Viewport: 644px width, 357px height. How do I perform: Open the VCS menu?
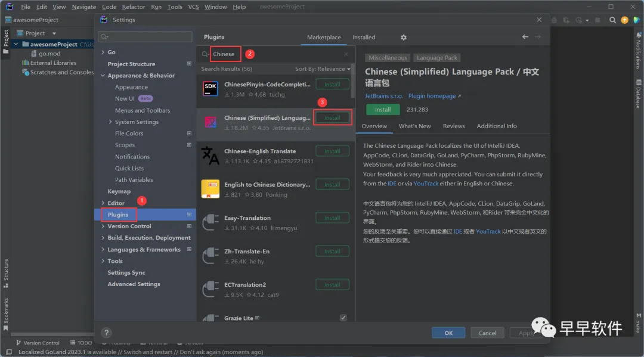193,7
